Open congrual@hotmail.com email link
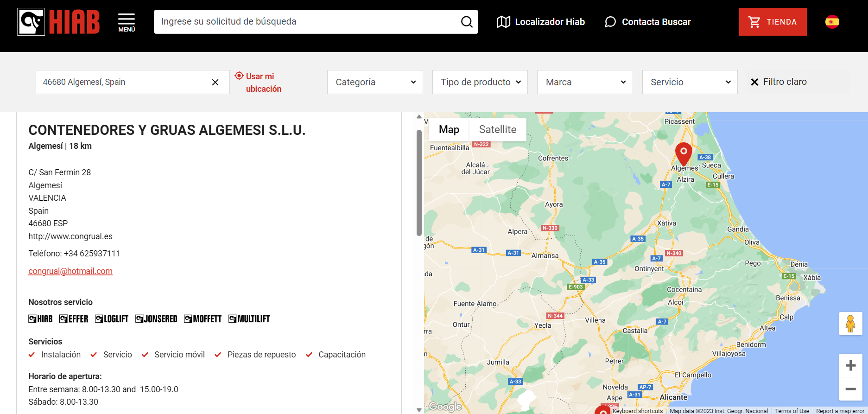The image size is (868, 414). pos(70,271)
